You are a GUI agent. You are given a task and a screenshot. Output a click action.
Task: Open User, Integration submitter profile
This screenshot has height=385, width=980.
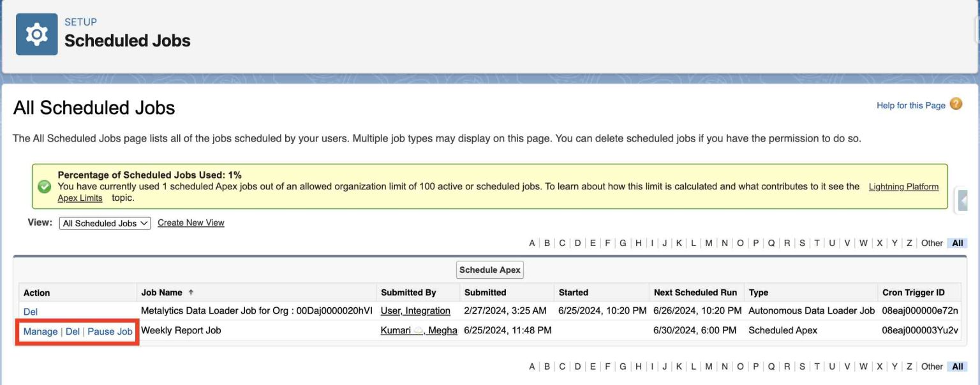pos(415,310)
